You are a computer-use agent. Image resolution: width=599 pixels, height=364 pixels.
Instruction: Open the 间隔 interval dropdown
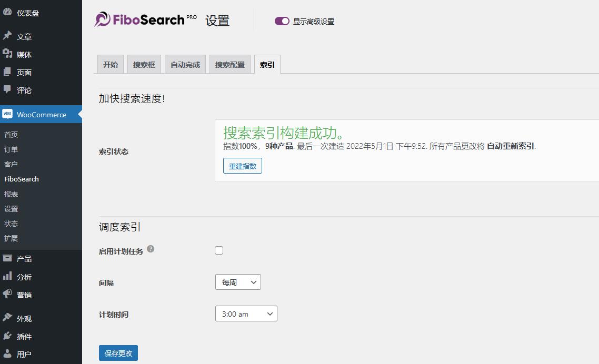click(238, 282)
